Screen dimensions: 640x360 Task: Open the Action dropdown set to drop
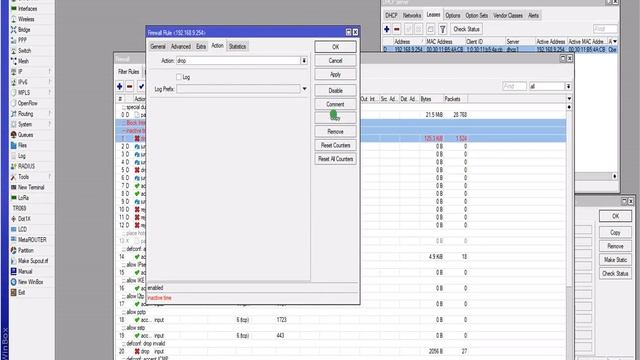304,60
